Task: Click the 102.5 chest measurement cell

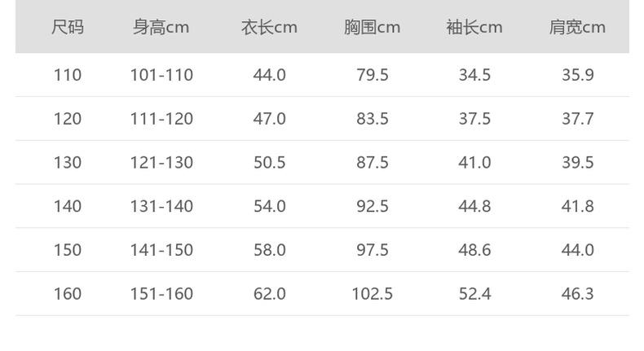Action: click(372, 293)
